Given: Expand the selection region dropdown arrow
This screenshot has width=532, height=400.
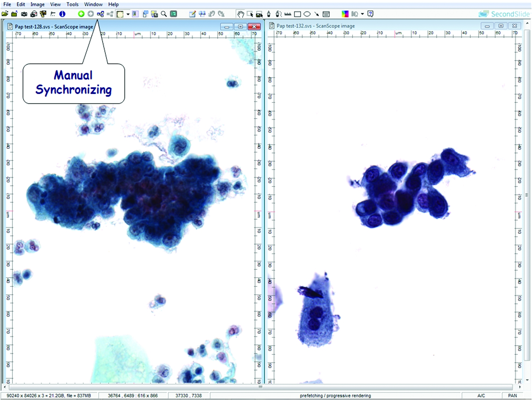Looking at the screenshot, I should point(128,14).
